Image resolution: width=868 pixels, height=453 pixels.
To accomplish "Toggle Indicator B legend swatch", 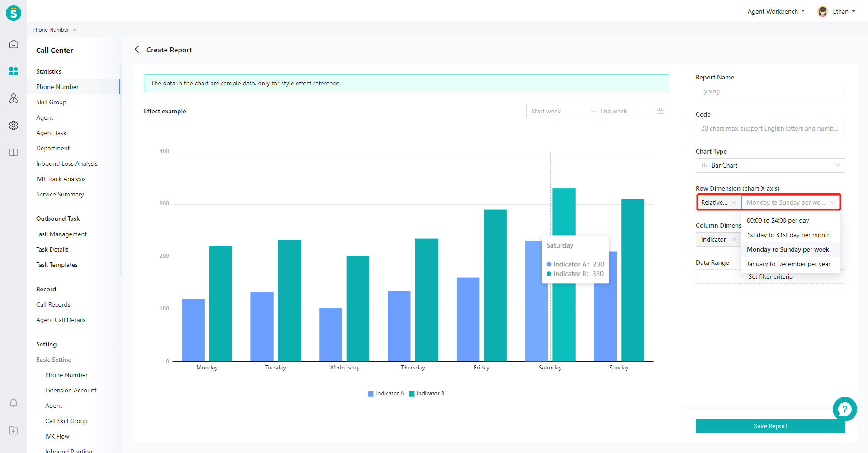I will tap(411, 393).
